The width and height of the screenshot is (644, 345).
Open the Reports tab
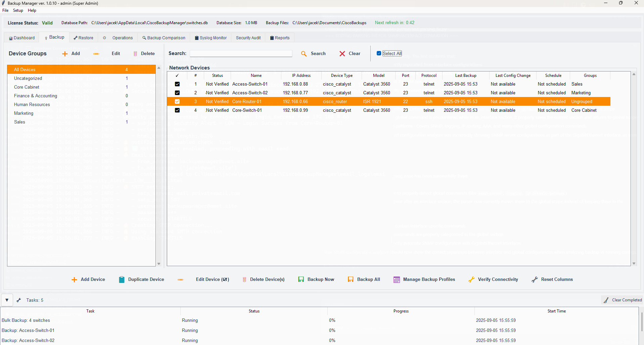(x=280, y=38)
